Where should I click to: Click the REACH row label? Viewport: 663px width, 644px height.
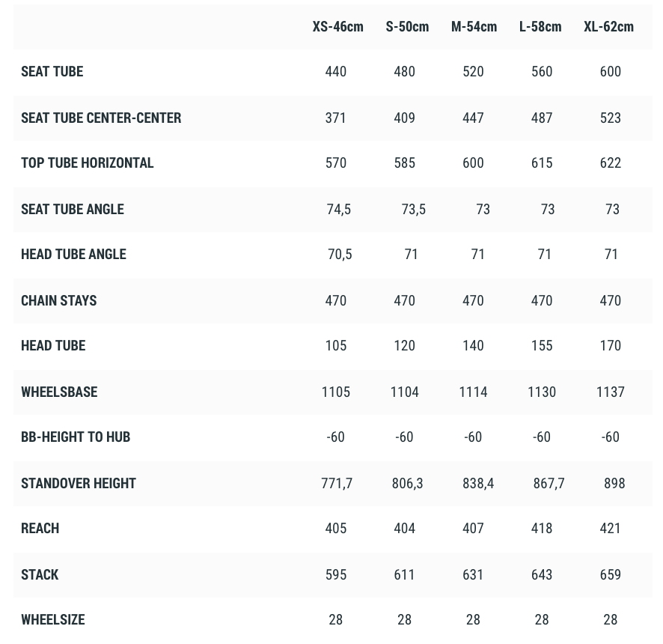(x=40, y=529)
